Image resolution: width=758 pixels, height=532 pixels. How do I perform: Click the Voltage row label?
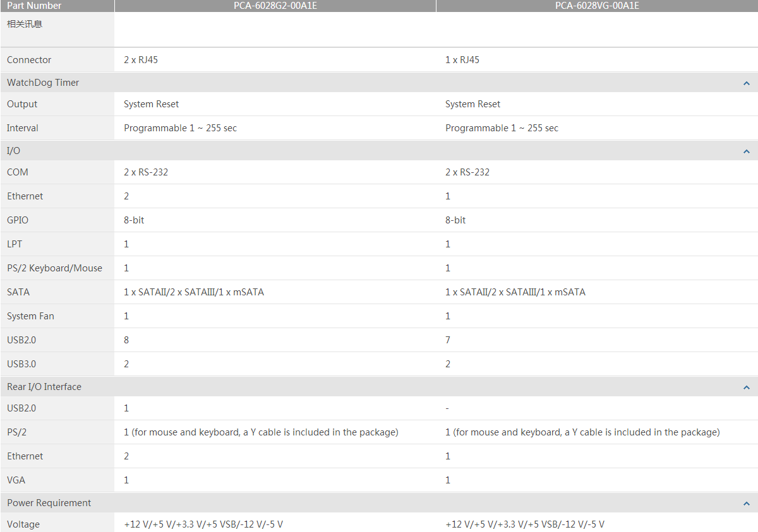point(23,524)
